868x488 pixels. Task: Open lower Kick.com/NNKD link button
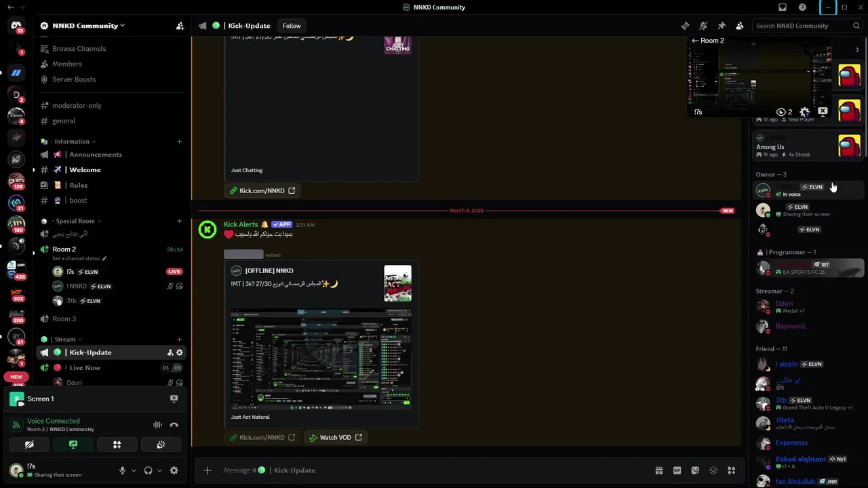[x=262, y=437]
